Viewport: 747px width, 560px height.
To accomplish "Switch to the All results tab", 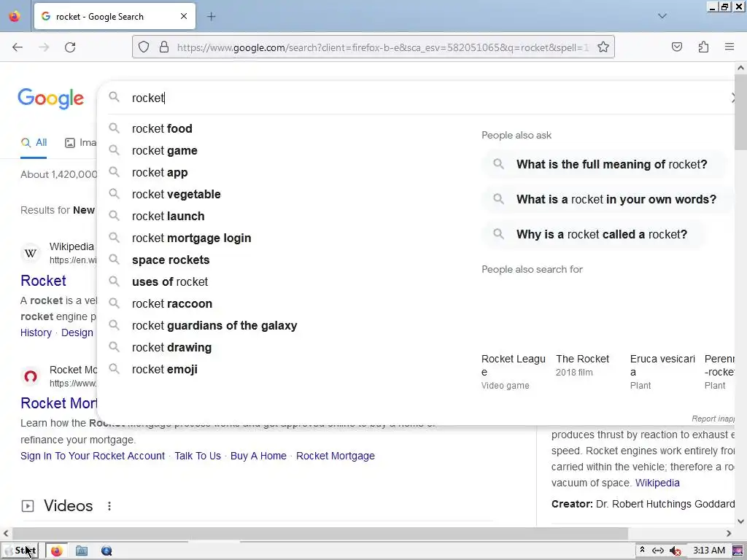I will coord(34,142).
